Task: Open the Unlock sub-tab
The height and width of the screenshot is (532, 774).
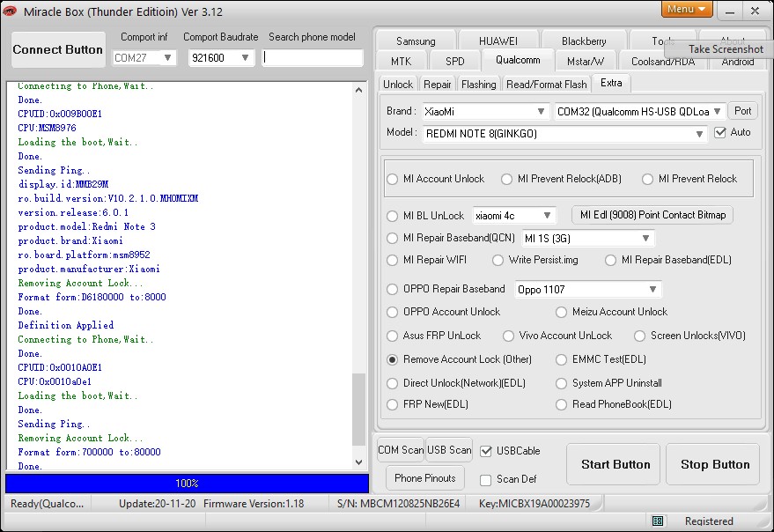Action: point(398,85)
